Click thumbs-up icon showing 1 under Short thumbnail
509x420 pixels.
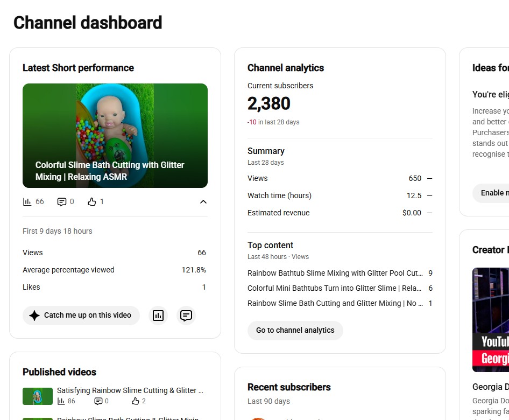click(x=92, y=202)
